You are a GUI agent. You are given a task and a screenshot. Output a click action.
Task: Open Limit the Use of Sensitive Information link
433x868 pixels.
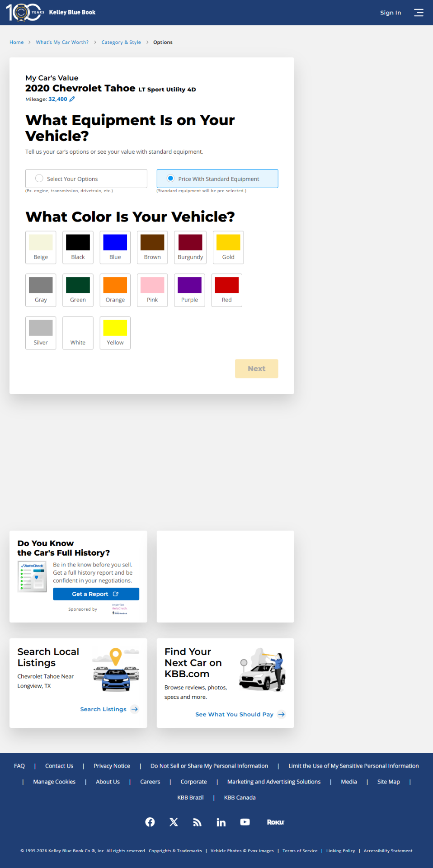tap(353, 766)
